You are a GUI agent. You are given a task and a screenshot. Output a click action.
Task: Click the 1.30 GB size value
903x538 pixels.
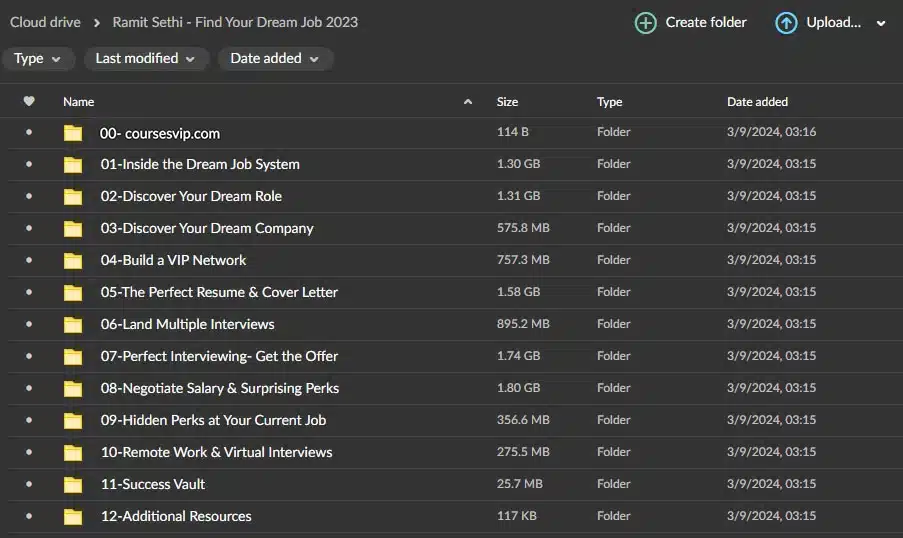click(518, 164)
